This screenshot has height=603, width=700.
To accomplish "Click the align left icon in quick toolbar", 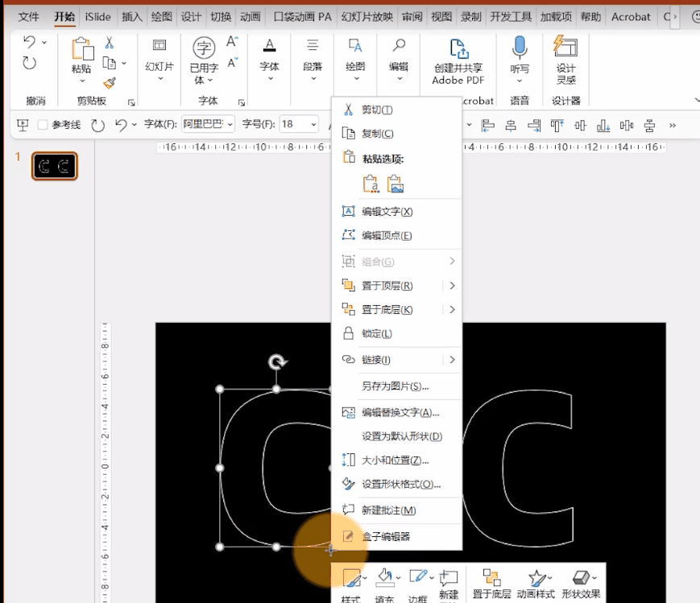I will [488, 126].
